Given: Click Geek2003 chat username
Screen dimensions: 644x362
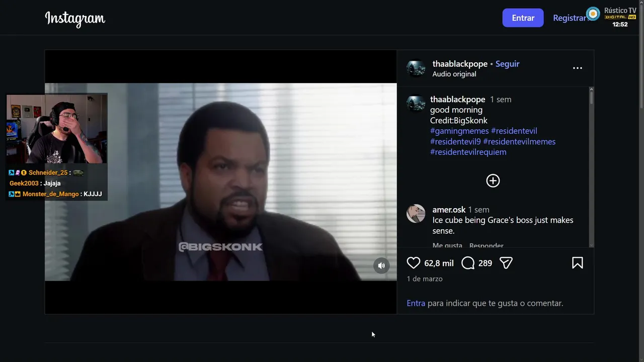Looking at the screenshot, I should [24, 183].
